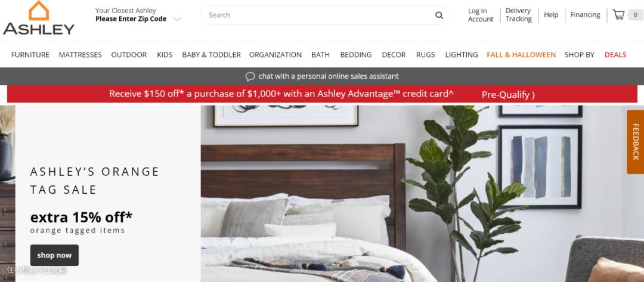This screenshot has height=282, width=644.
Task: Expand the zip code dropdown chevron
Action: 177,19
